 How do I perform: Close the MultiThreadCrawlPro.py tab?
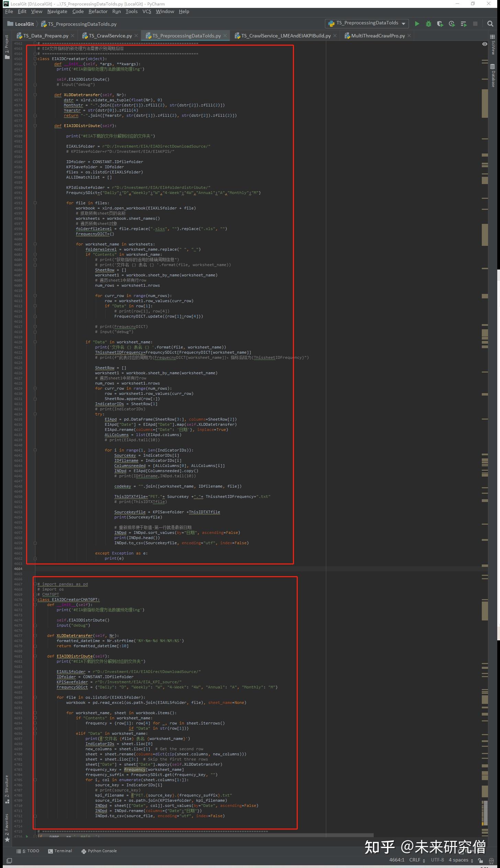point(409,36)
